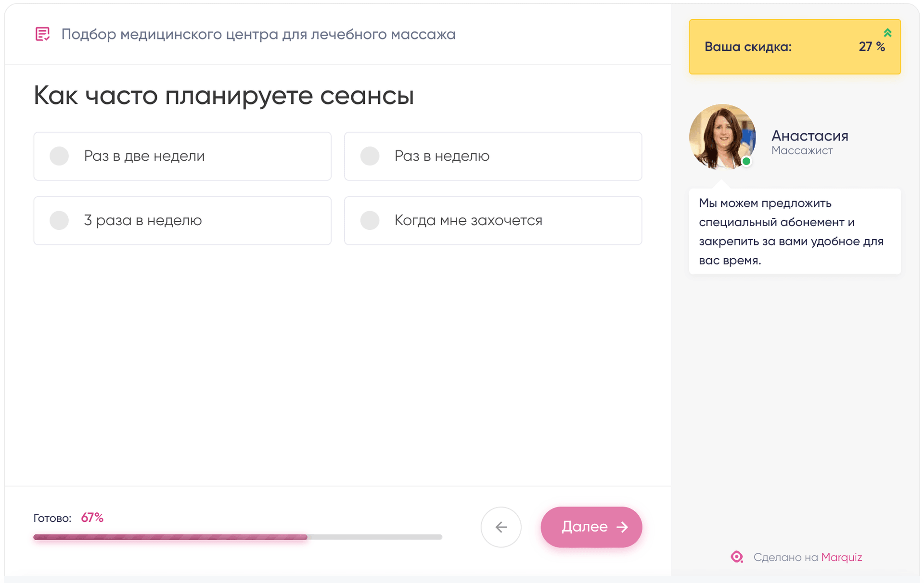
Task: Click Анастасия's avatar photo
Action: coord(722,137)
